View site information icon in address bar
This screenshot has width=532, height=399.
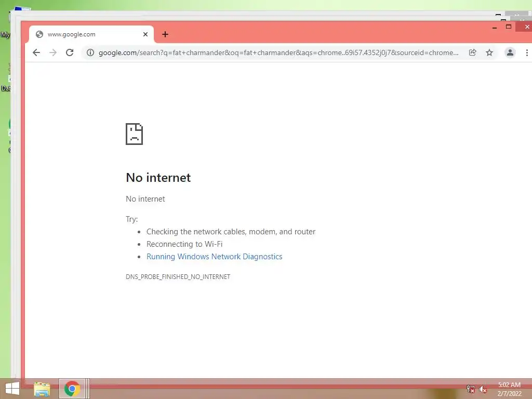point(90,52)
